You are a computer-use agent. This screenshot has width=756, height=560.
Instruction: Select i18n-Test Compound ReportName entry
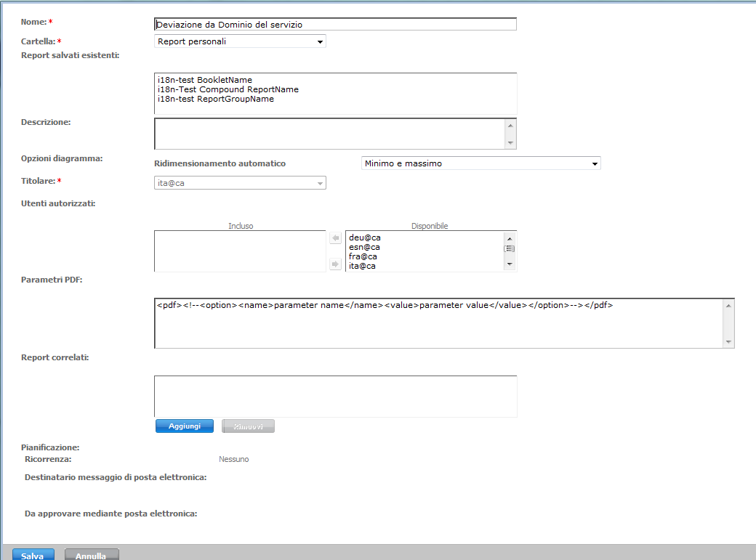(228, 89)
